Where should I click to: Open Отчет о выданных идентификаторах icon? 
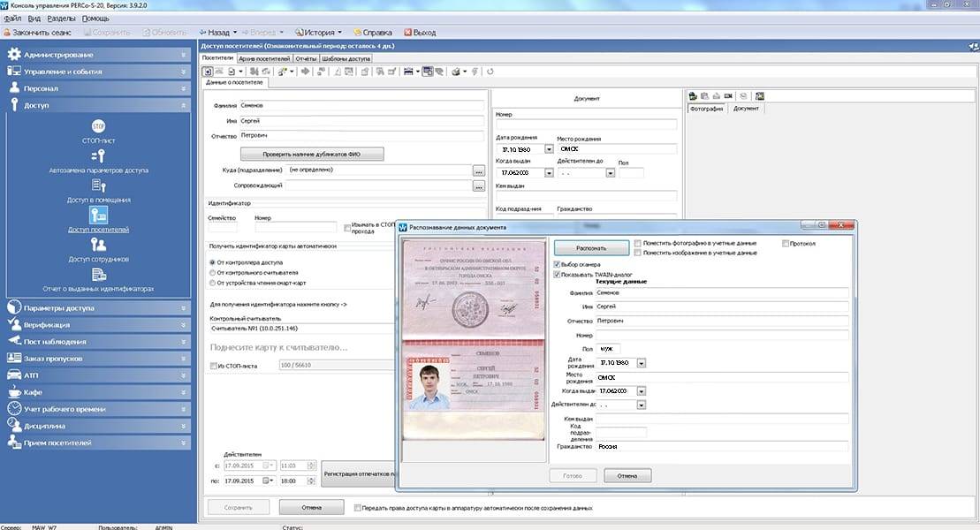pyautogui.click(x=99, y=274)
